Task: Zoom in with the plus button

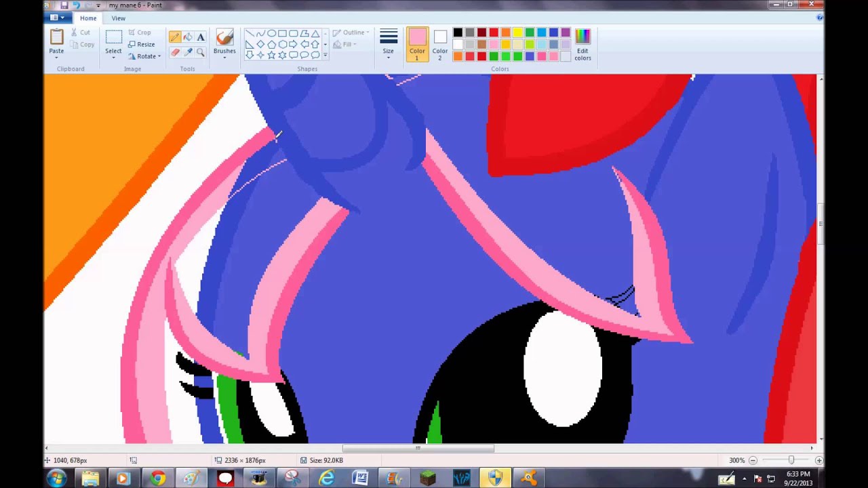Action: 819,460
